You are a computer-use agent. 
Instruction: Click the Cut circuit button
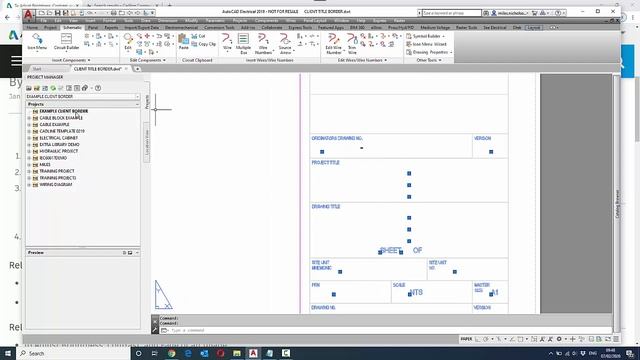(x=198, y=36)
